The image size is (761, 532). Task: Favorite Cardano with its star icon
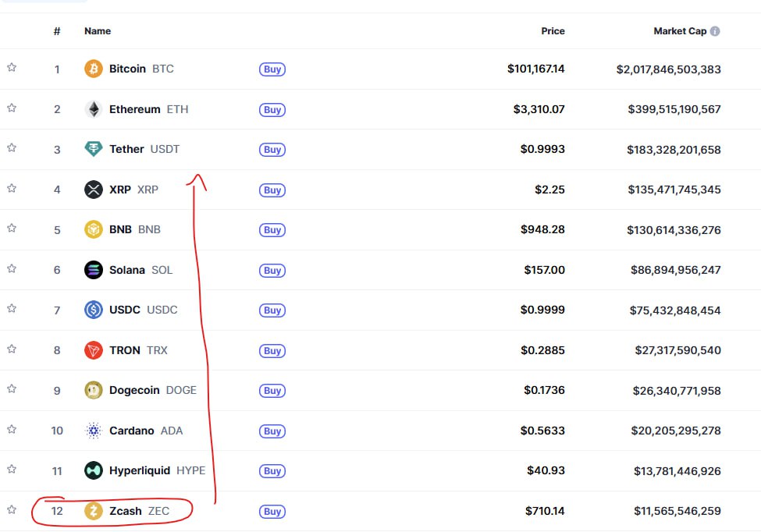tap(12, 429)
